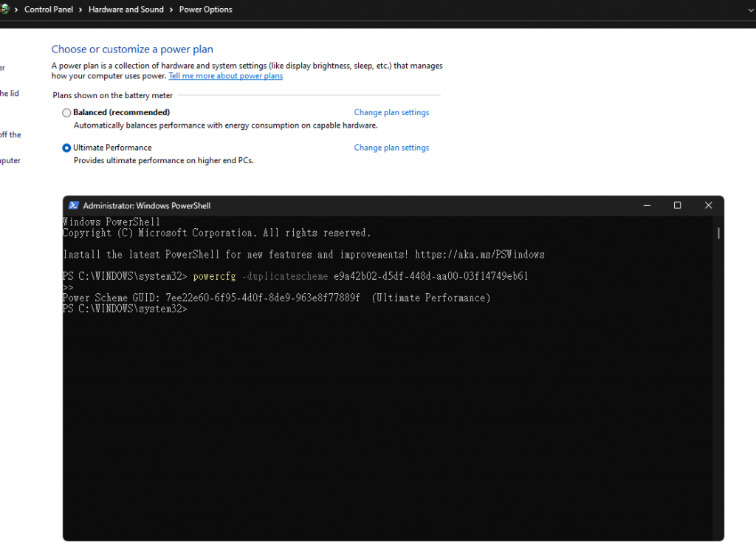Go to Hardware and Sound breadcrumb
The width and height of the screenshot is (756, 556).
pos(126,9)
